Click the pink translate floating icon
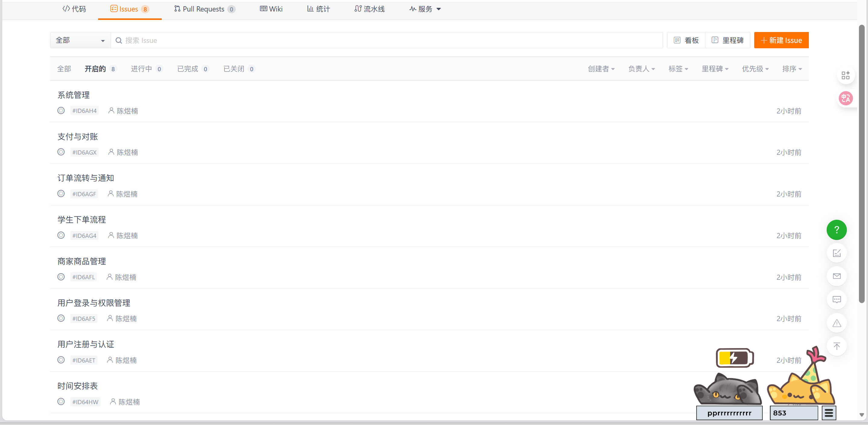 point(845,98)
